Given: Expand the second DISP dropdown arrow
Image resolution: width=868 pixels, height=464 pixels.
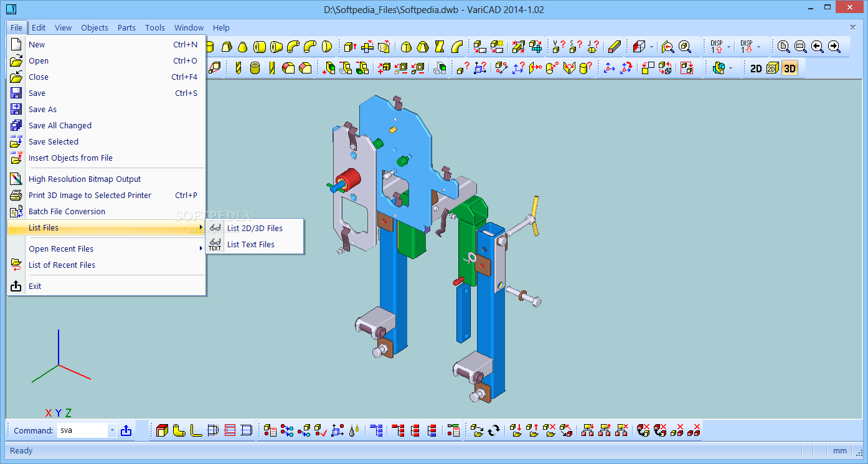Looking at the screenshot, I should pyautogui.click(x=758, y=47).
